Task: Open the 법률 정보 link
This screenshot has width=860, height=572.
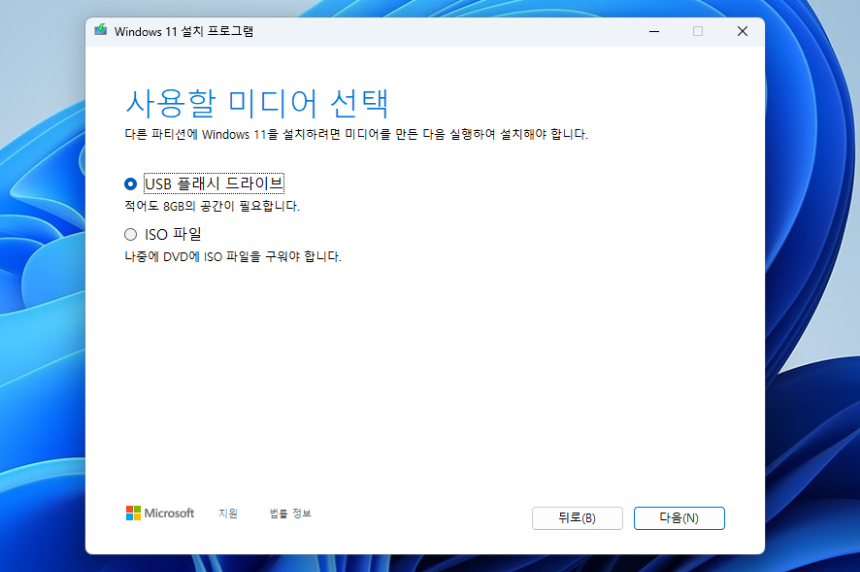Action: pos(290,513)
